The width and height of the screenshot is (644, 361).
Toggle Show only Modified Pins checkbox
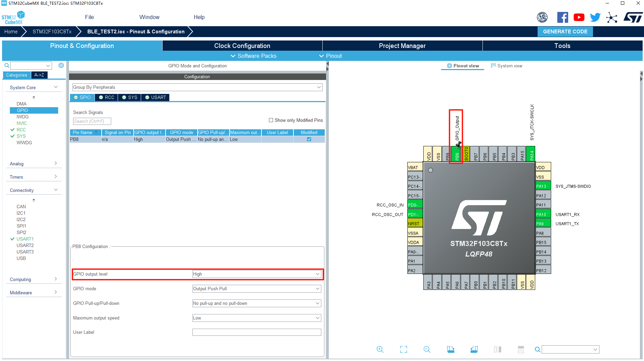tap(271, 120)
